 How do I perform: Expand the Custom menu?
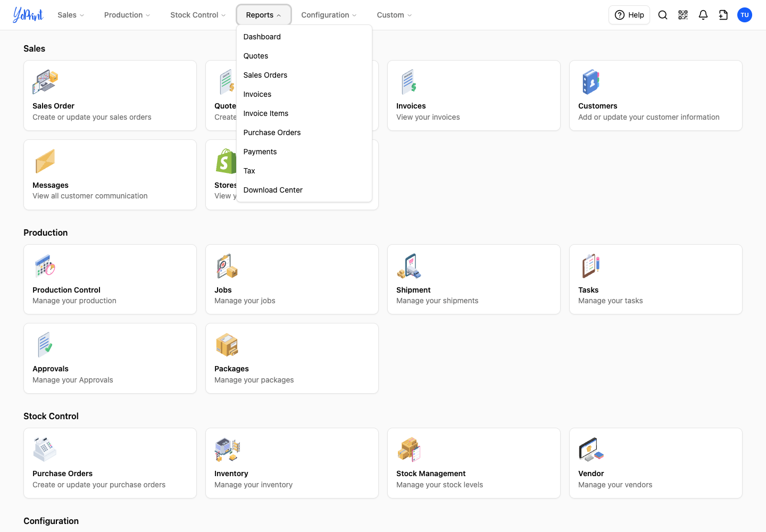[394, 15]
